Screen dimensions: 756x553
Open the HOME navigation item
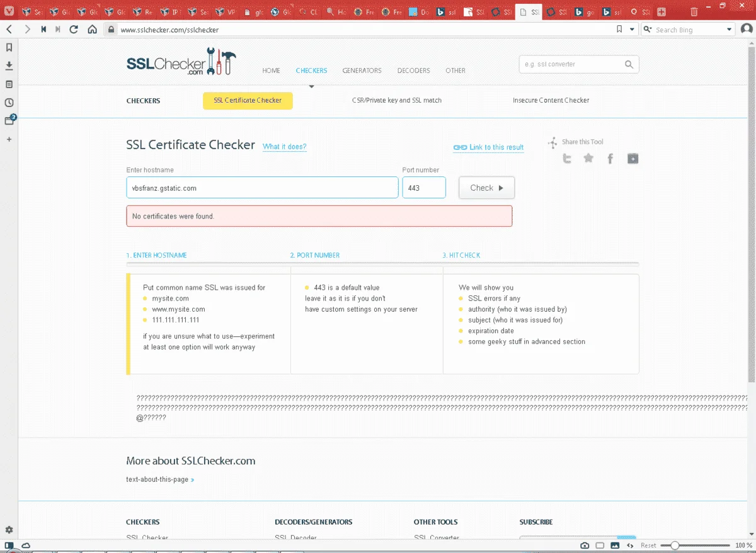click(x=271, y=71)
